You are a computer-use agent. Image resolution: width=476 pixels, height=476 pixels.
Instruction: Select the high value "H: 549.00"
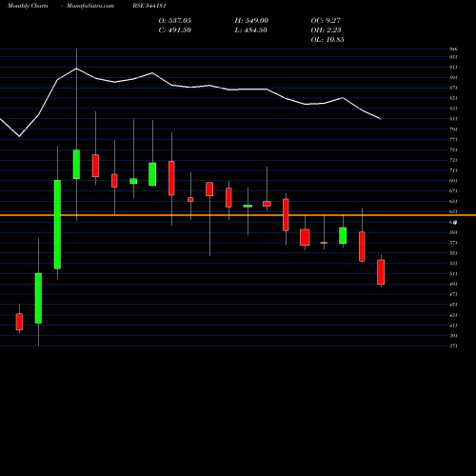pos(251,21)
